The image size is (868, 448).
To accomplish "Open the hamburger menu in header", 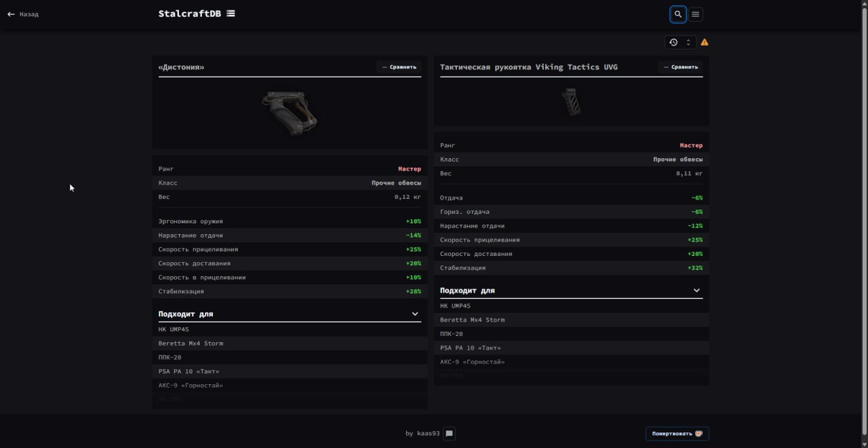I will coord(695,14).
